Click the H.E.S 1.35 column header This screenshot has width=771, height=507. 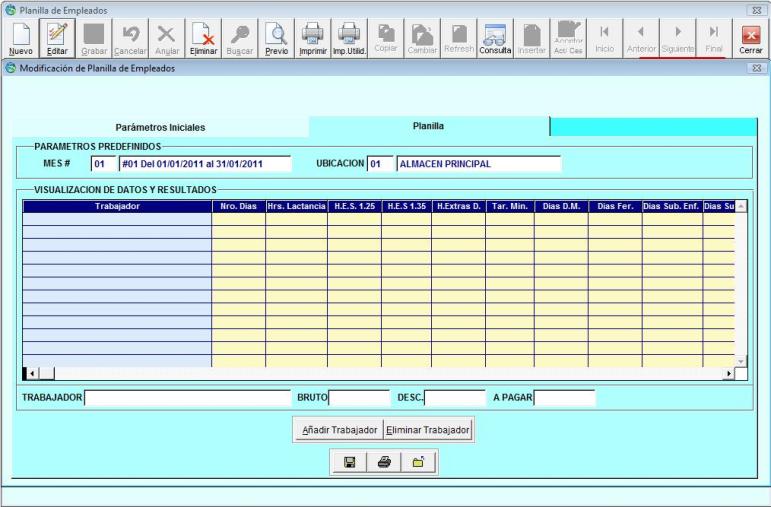(x=407, y=206)
